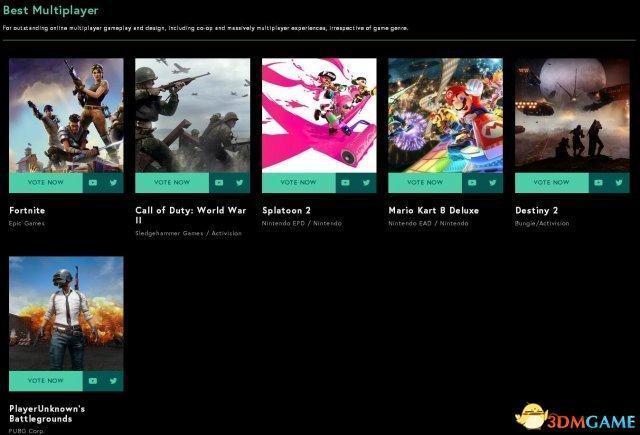Select the Fortnite cover artwork

66,115
